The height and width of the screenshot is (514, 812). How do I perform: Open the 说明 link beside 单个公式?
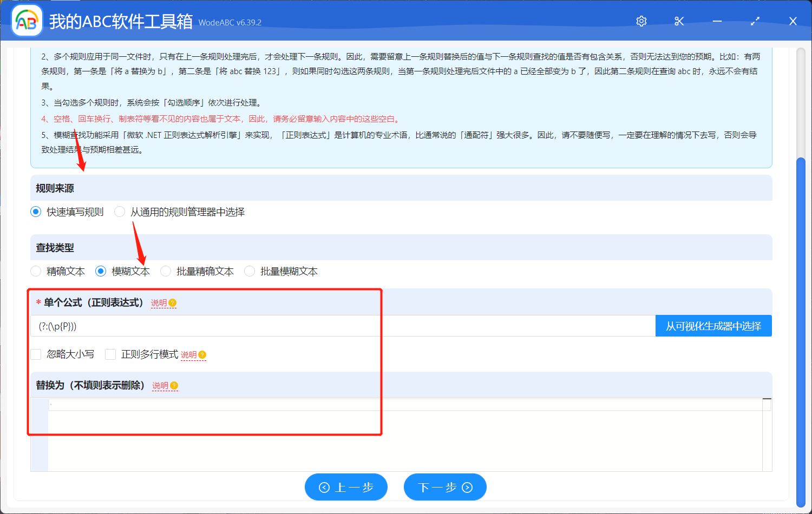point(160,303)
